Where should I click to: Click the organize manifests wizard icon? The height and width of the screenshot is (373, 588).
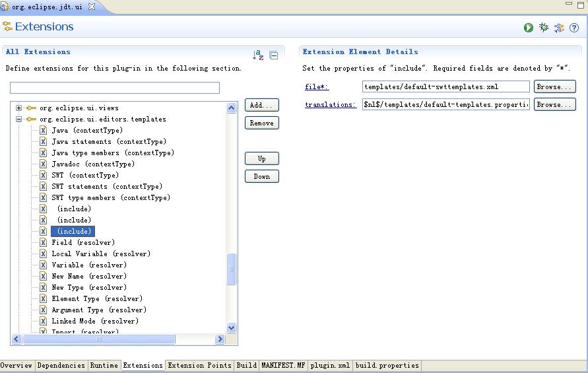click(559, 27)
